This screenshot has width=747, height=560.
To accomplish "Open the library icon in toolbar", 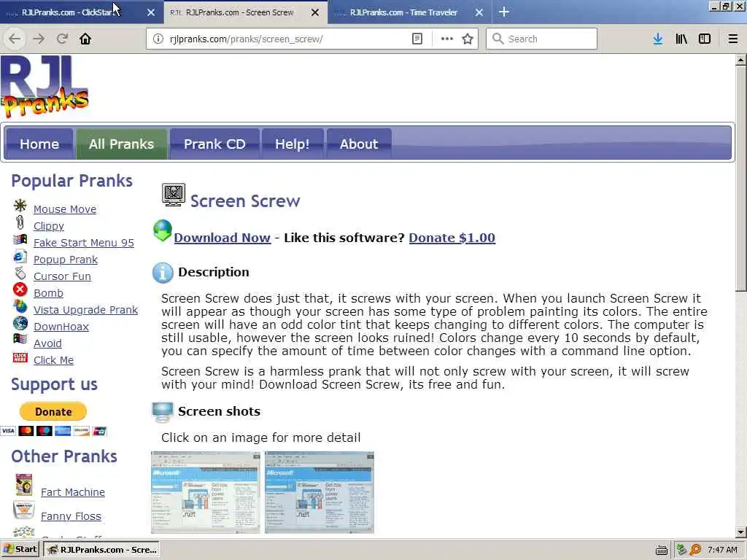I will point(681,39).
